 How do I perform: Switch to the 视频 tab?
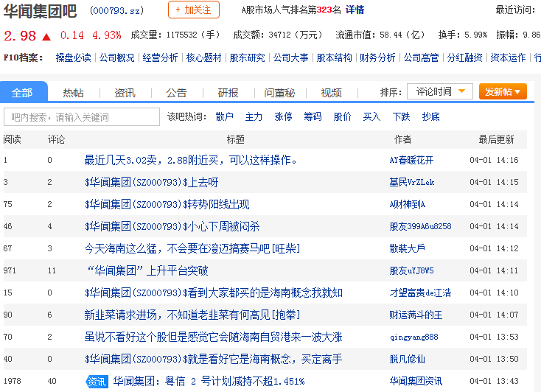point(331,93)
